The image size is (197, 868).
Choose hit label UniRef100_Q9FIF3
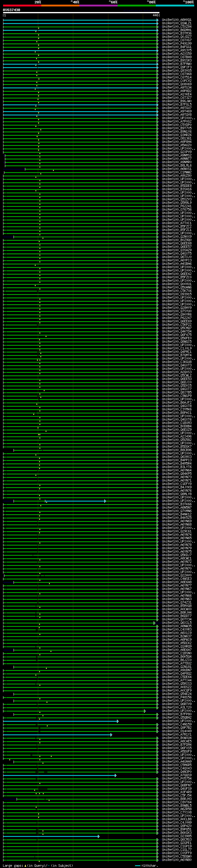coord(176,67)
